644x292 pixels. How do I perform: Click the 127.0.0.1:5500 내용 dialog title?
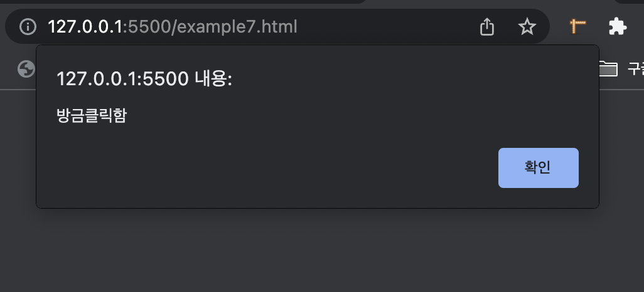coord(144,79)
